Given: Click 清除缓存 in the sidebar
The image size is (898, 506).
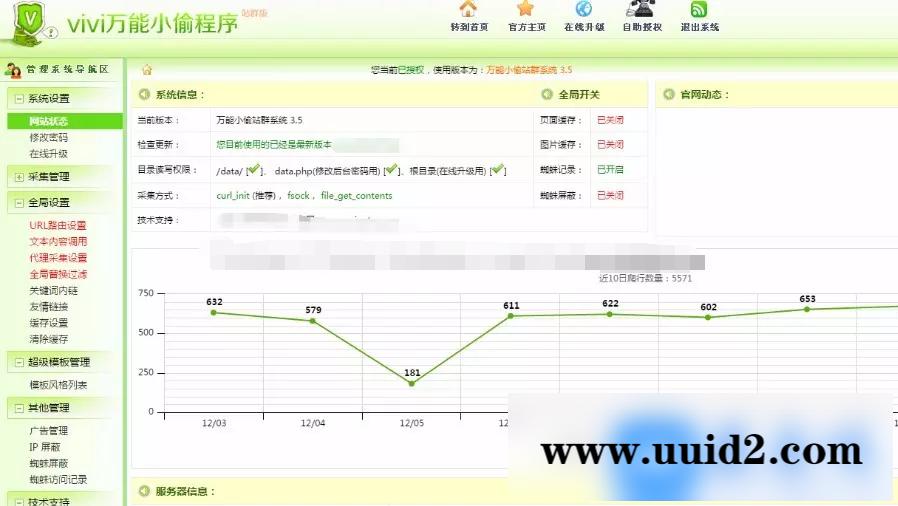Looking at the screenshot, I should [49, 339].
